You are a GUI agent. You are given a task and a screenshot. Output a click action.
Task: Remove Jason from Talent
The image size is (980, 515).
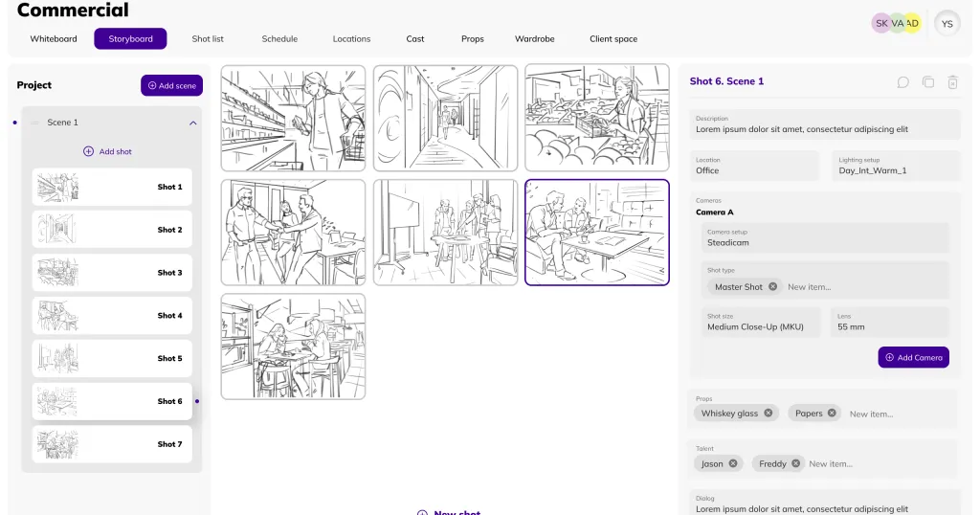tap(733, 463)
